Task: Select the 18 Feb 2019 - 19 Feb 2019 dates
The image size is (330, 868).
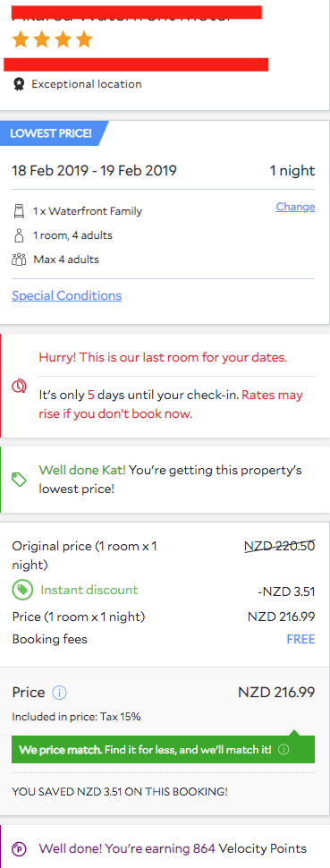Action: pos(94,171)
